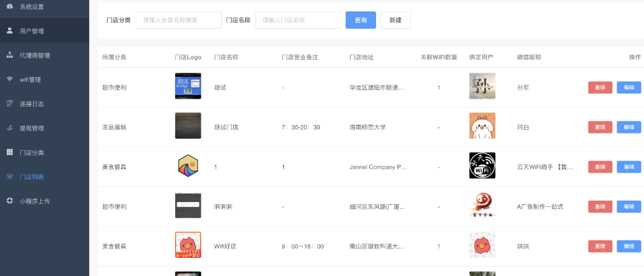
Task: Click the wifi管理 signal icon
Action: 10,79
